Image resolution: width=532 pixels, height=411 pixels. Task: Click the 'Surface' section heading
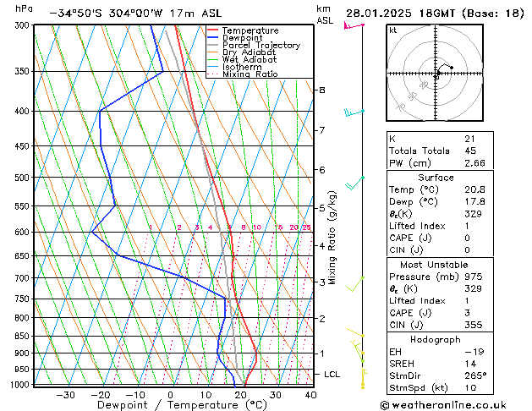(x=436, y=178)
